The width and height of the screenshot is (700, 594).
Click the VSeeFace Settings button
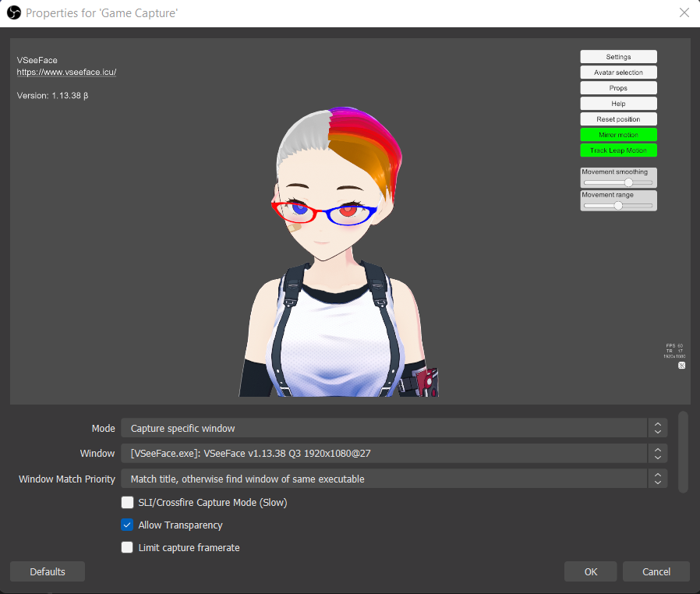point(618,57)
